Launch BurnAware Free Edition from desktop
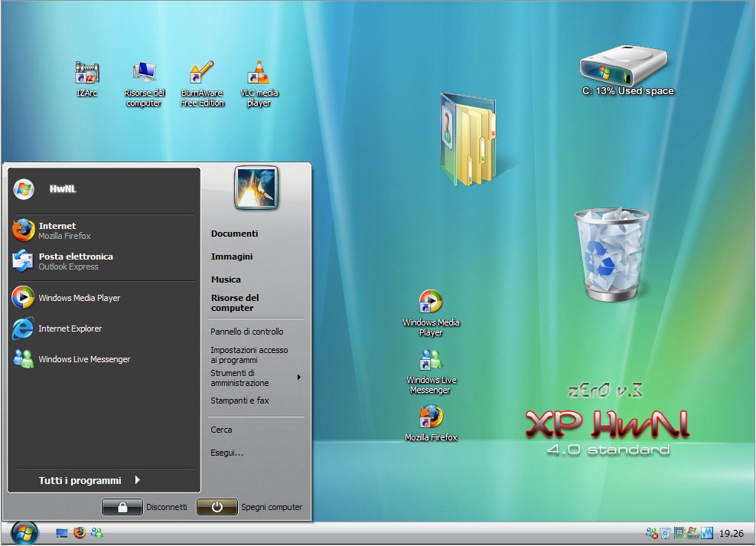Screen dimensions: 756x546 click(x=202, y=84)
